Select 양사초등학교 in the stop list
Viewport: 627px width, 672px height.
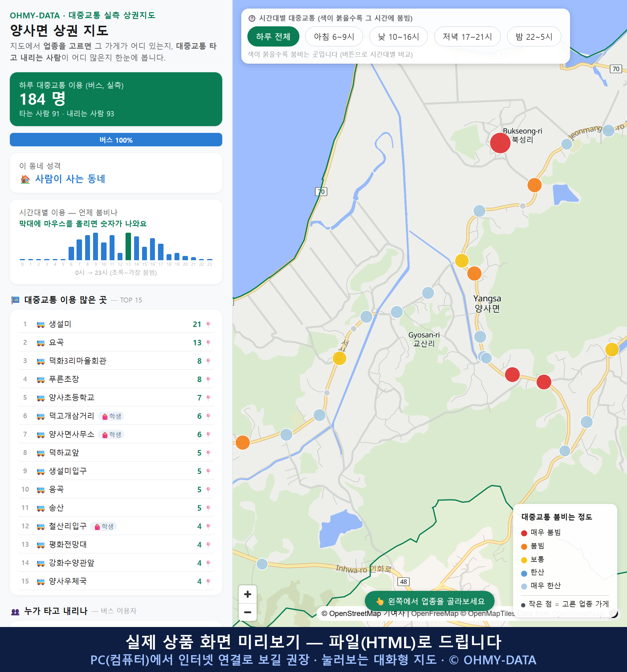click(116, 397)
